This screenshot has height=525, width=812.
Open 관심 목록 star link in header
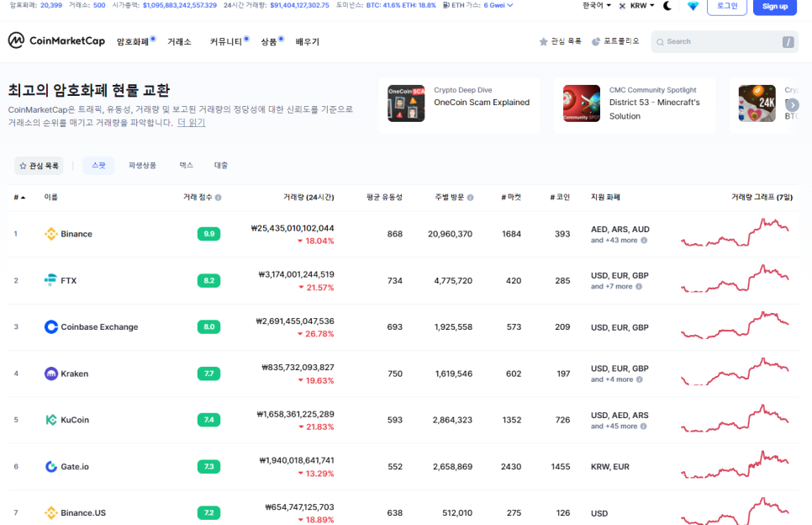pos(561,41)
